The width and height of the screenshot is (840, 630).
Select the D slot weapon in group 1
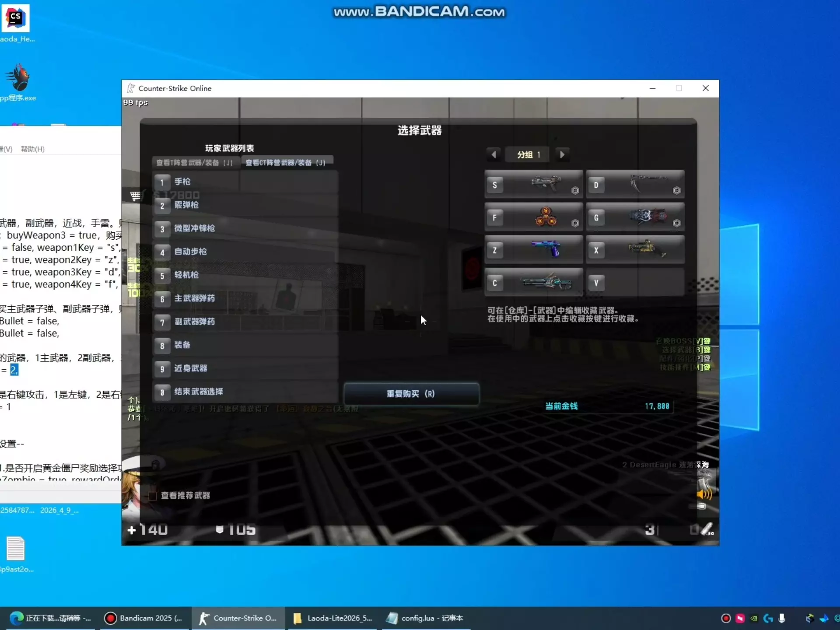(x=635, y=184)
